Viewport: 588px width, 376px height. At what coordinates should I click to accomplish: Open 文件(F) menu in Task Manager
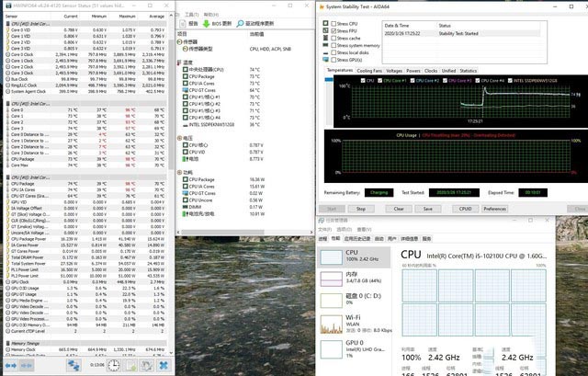coord(324,229)
